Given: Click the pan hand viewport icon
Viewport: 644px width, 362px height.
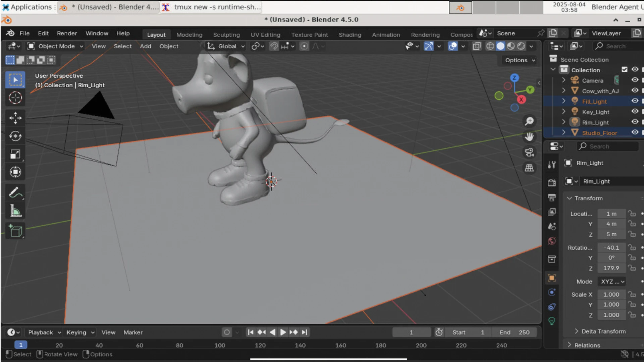Looking at the screenshot, I should (529, 137).
